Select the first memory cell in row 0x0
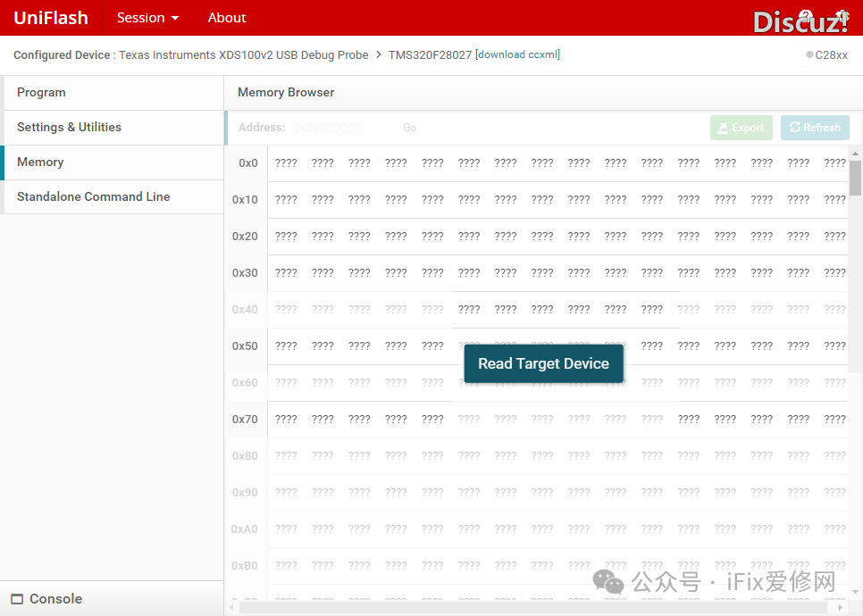This screenshot has height=616, width=863. coord(286,163)
